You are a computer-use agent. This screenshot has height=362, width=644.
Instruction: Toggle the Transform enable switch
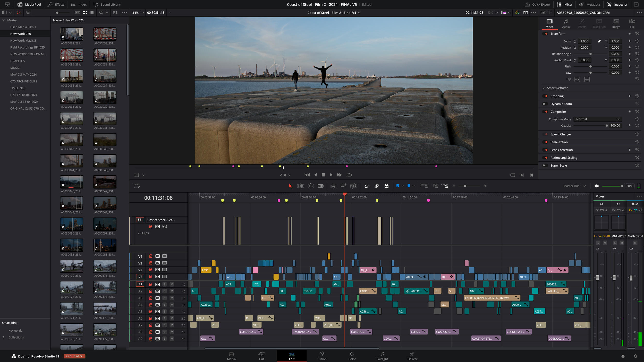pos(545,34)
